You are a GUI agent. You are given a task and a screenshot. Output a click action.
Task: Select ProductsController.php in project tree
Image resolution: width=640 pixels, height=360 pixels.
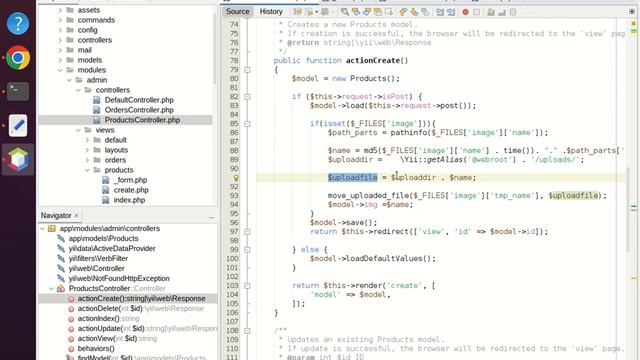(142, 120)
